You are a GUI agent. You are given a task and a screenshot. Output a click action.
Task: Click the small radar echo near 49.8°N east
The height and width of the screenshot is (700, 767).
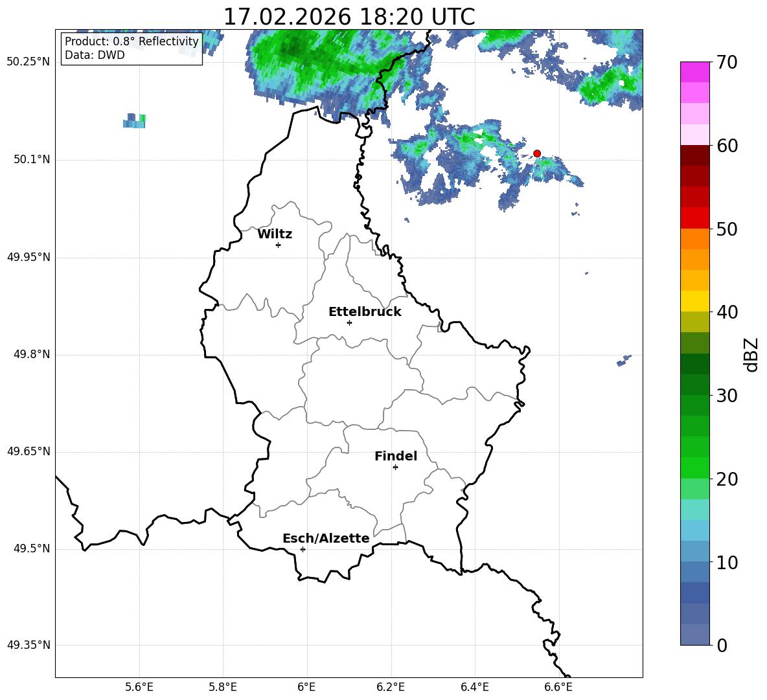tap(624, 361)
